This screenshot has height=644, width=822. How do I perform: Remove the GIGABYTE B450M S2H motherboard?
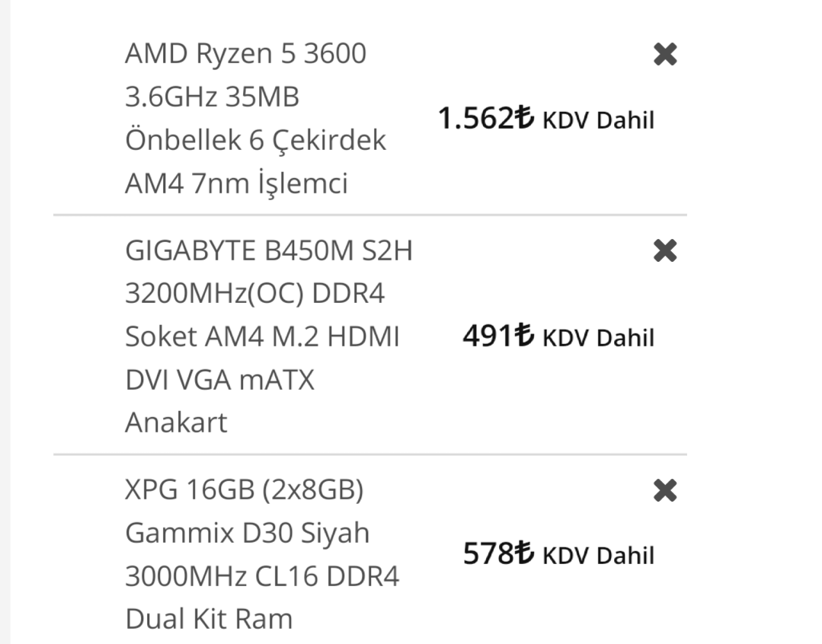(x=665, y=250)
